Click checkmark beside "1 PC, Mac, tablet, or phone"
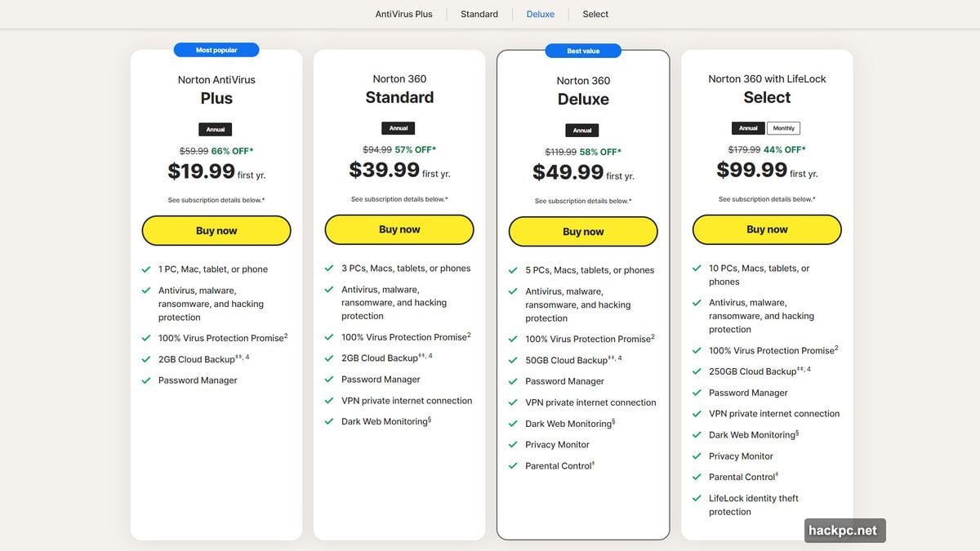This screenshot has width=980, height=551. tap(146, 268)
